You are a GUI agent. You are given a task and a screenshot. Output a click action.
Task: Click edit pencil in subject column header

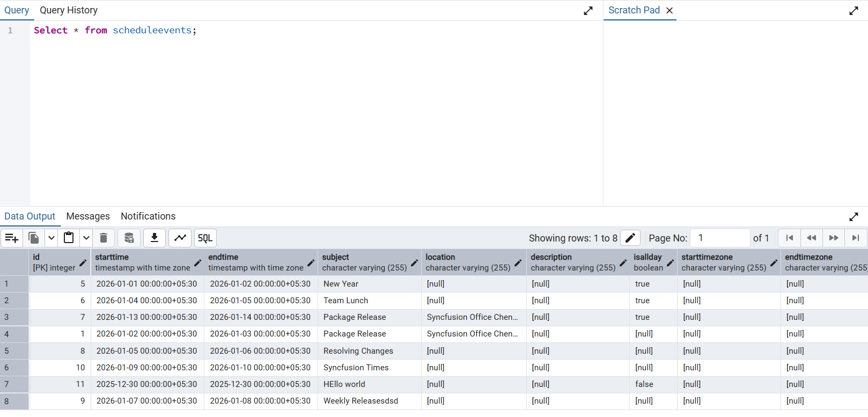pos(414,263)
